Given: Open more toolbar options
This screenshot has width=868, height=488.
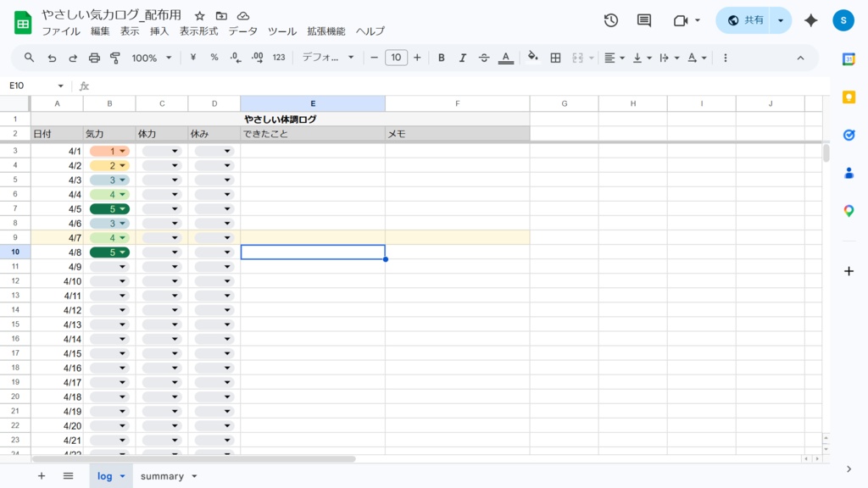Looking at the screenshot, I should tap(726, 58).
